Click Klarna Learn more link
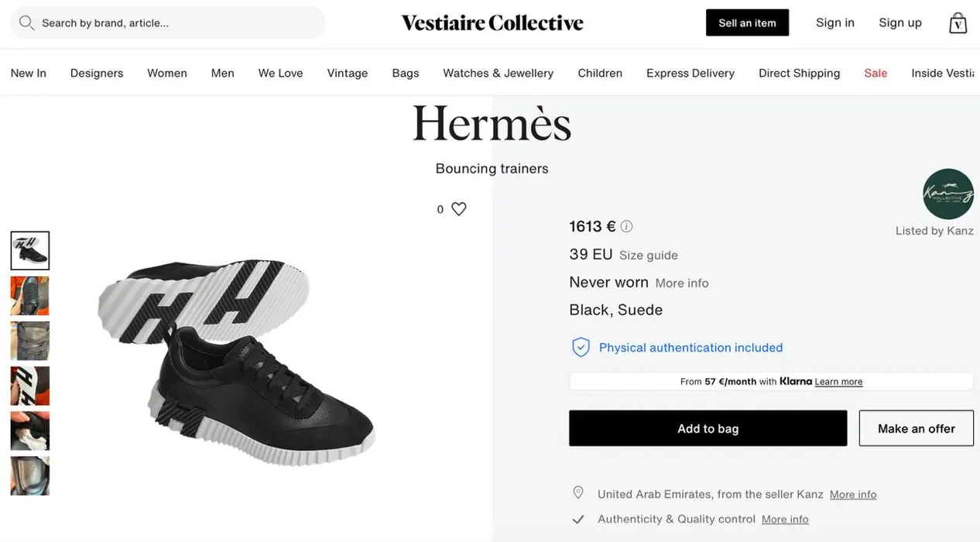This screenshot has height=542, width=980. pyautogui.click(x=838, y=382)
